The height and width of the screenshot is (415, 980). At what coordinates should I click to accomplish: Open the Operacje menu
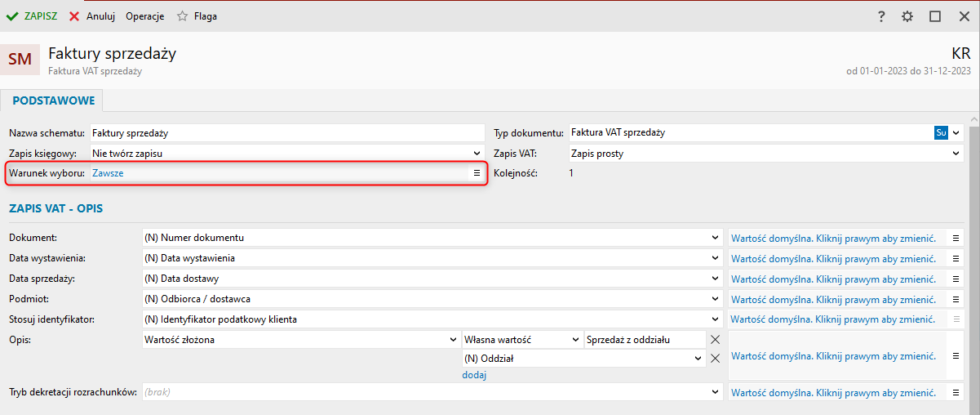pos(144,16)
